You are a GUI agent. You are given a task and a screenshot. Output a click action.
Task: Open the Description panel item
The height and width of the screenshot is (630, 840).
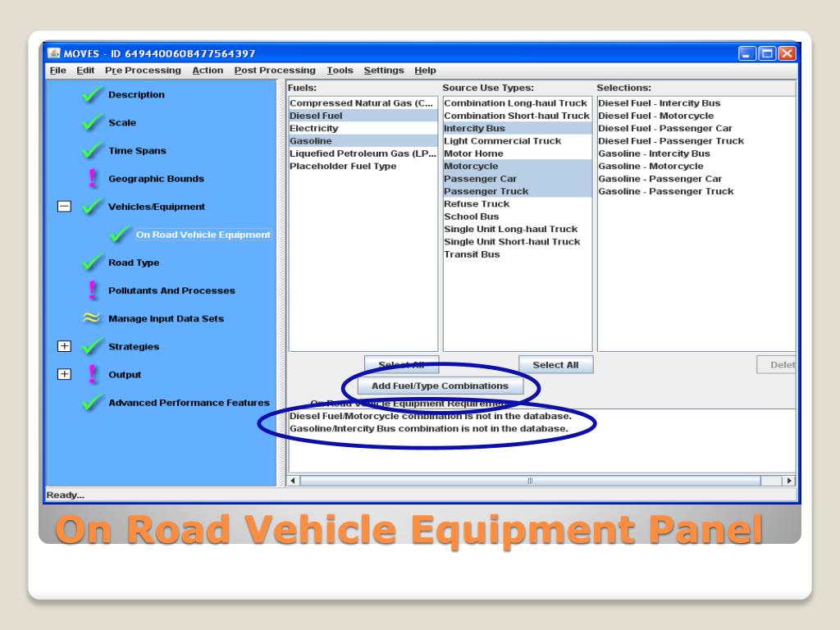point(137,94)
